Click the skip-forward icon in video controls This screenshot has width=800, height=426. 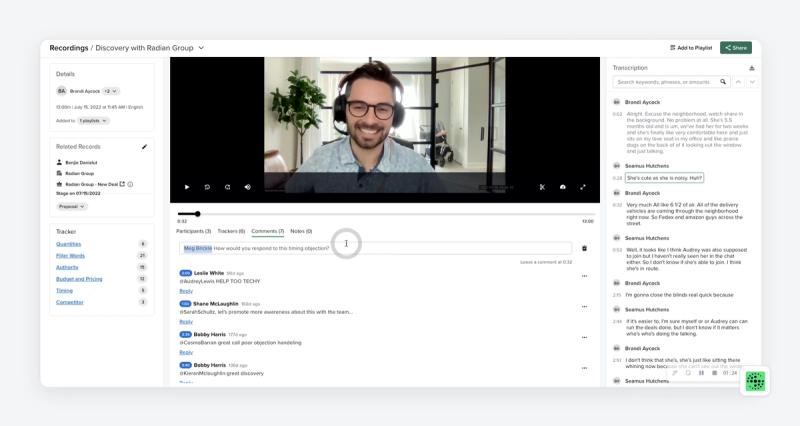click(228, 187)
